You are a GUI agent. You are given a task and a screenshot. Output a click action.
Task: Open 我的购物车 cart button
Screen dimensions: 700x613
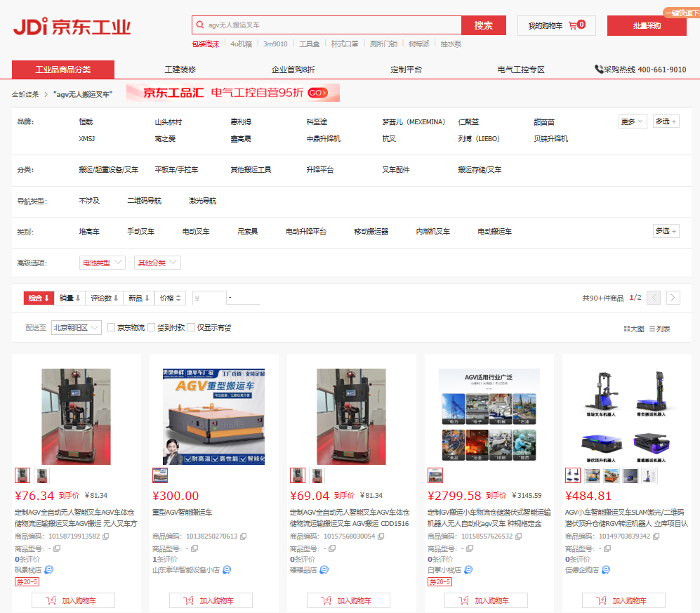[556, 26]
